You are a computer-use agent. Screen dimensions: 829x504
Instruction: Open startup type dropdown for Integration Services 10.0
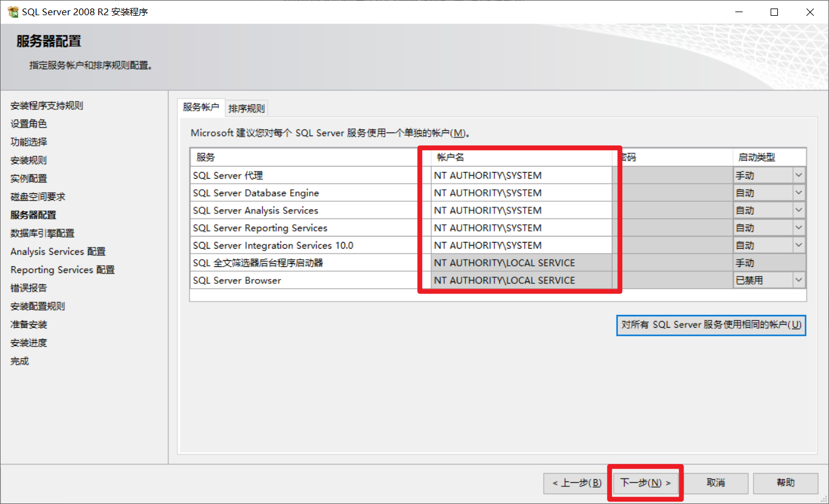tap(799, 246)
